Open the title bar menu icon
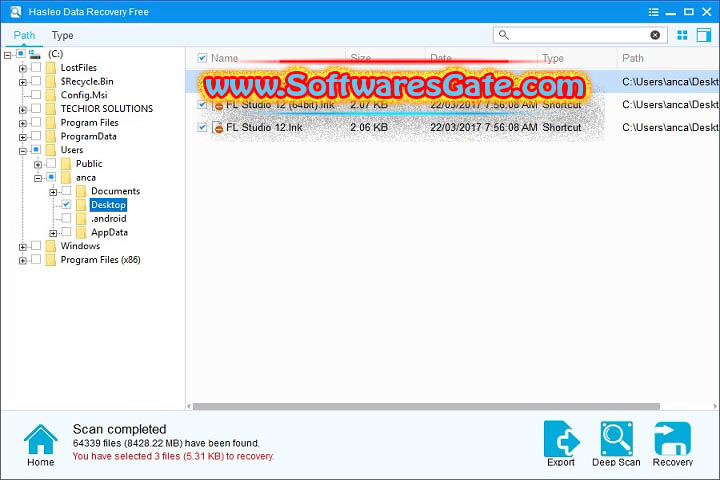Screen dimensions: 720x480 click(653, 12)
